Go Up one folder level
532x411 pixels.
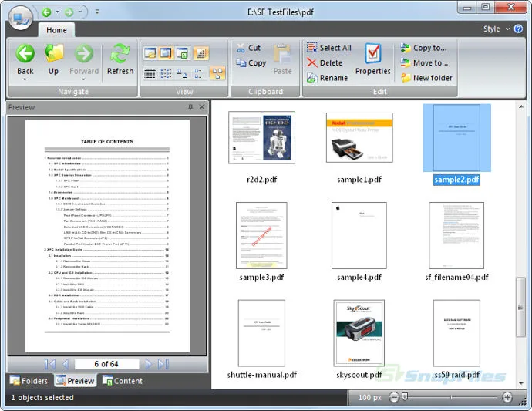pyautogui.click(x=54, y=59)
